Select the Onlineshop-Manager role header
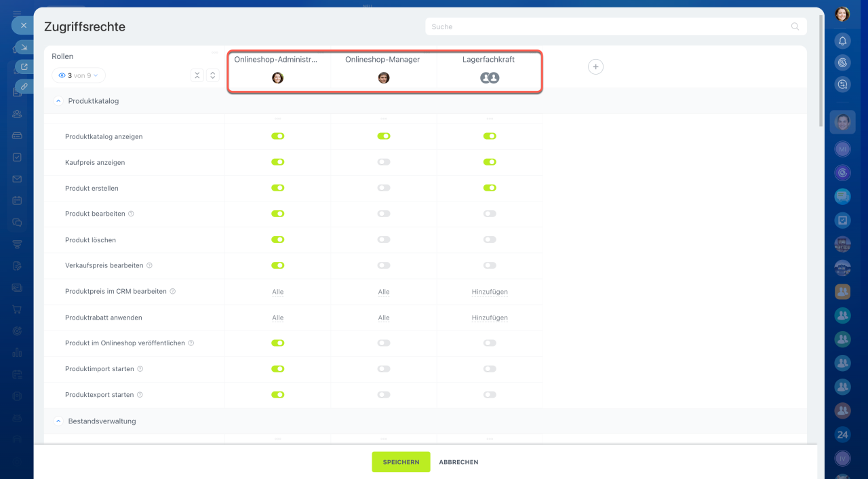Viewport: 868px width, 479px height. pos(382,60)
